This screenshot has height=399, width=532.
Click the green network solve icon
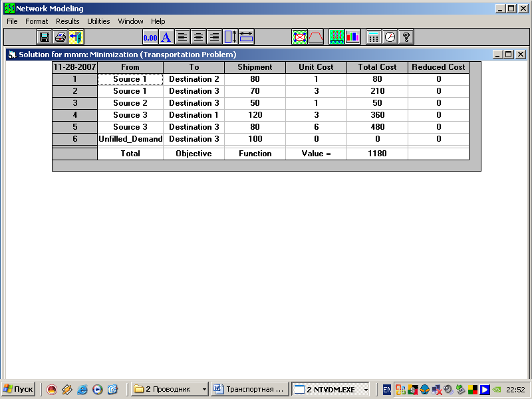299,37
